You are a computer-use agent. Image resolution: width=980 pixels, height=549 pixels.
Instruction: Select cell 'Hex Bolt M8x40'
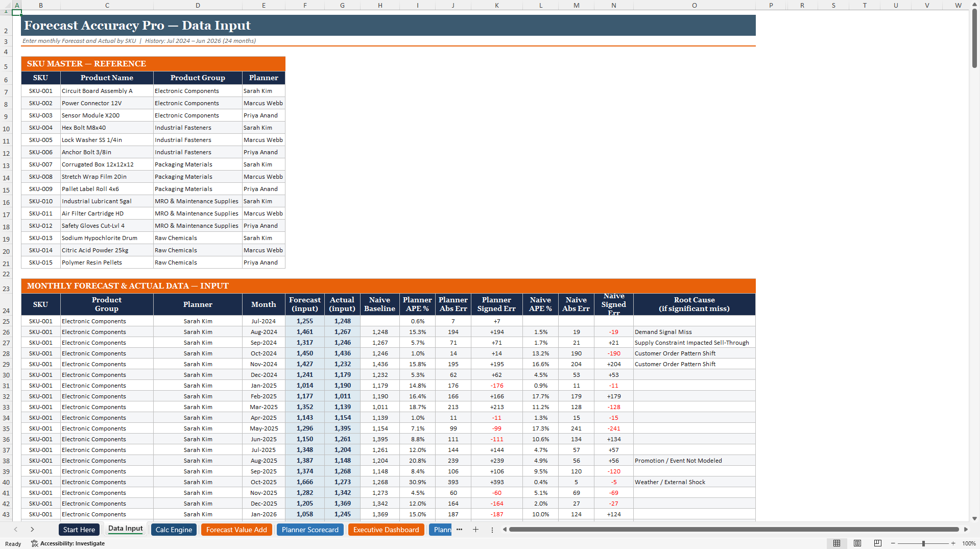tap(107, 128)
